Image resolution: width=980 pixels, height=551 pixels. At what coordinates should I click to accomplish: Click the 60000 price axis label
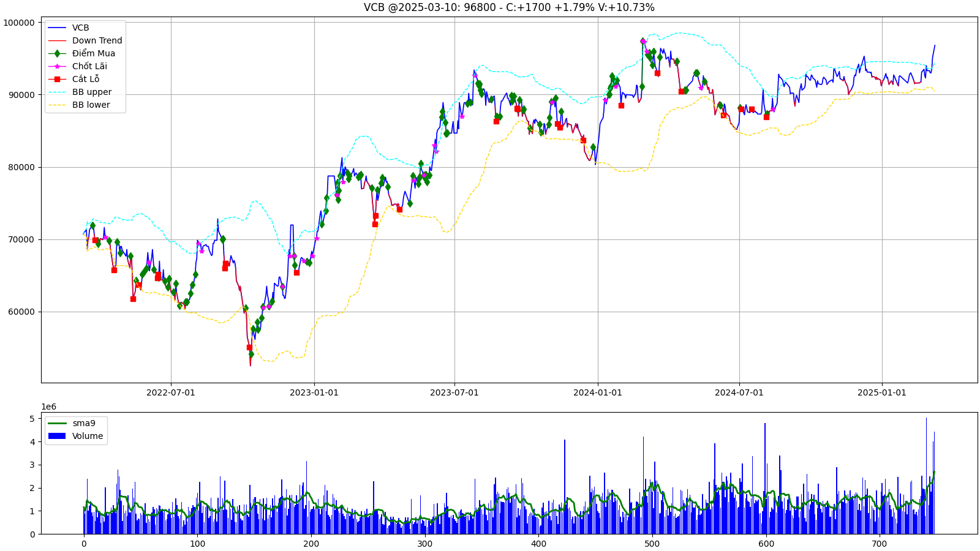pyautogui.click(x=21, y=312)
